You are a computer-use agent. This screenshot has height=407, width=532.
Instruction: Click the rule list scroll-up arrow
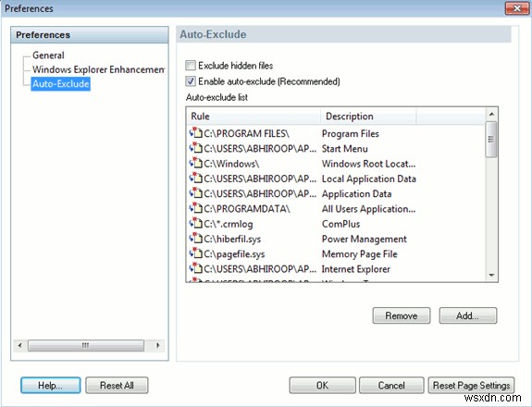(x=491, y=115)
